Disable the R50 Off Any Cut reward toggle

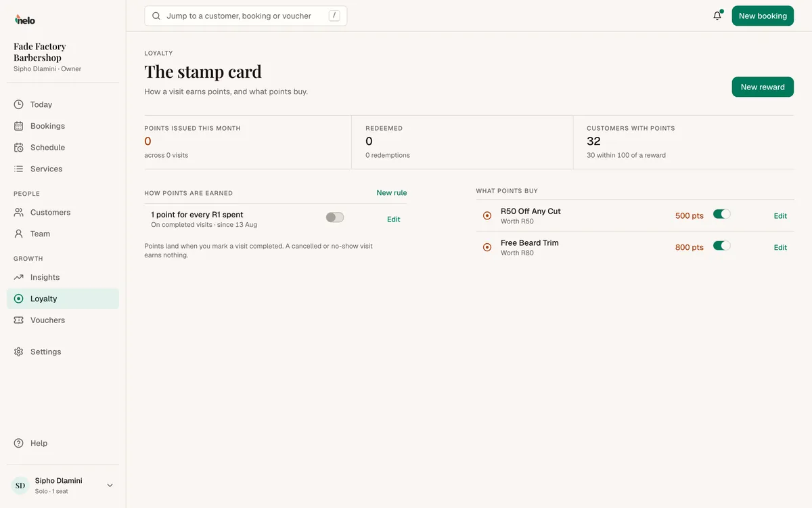pos(722,214)
